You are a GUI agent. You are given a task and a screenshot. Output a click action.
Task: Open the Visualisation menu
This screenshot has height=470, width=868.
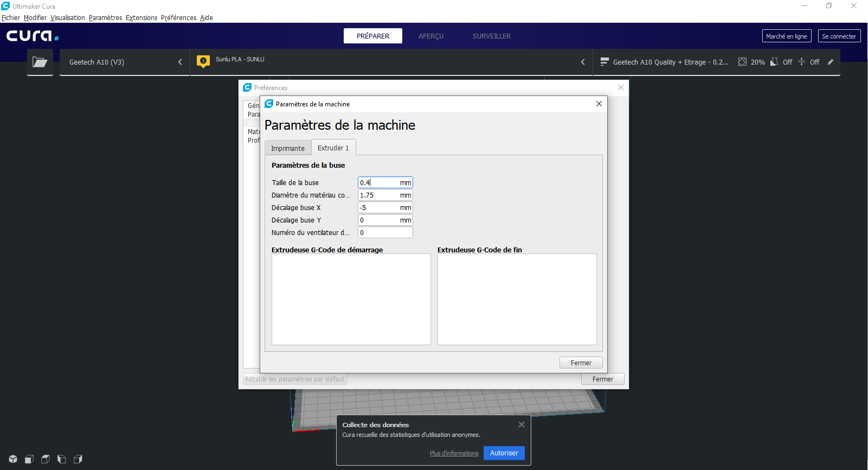pyautogui.click(x=68, y=17)
